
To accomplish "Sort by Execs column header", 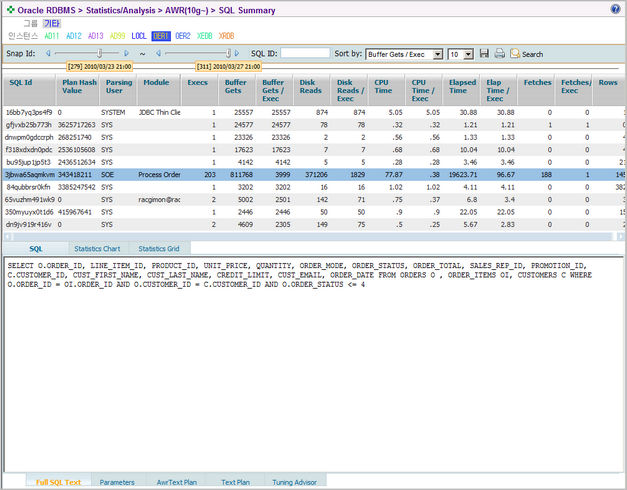I will click(200, 90).
